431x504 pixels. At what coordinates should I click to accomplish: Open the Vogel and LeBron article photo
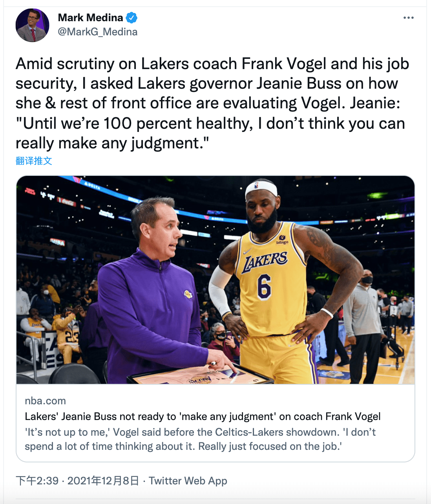[215, 280]
